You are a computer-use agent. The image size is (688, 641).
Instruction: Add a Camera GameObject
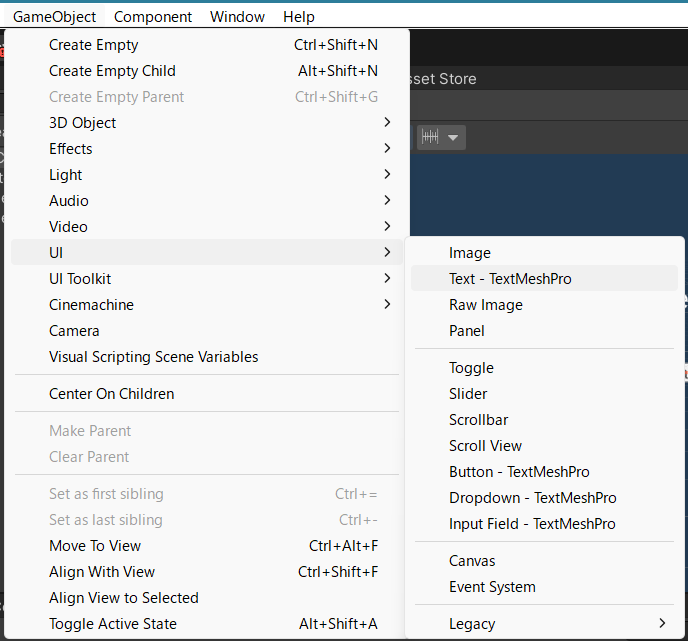tap(74, 331)
